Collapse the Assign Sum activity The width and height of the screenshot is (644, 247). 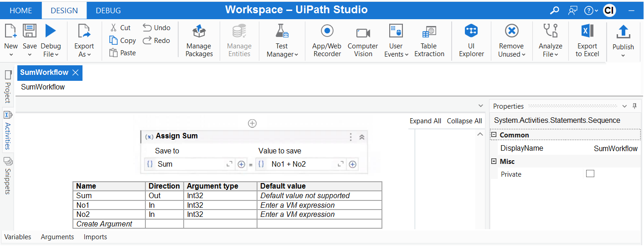362,137
